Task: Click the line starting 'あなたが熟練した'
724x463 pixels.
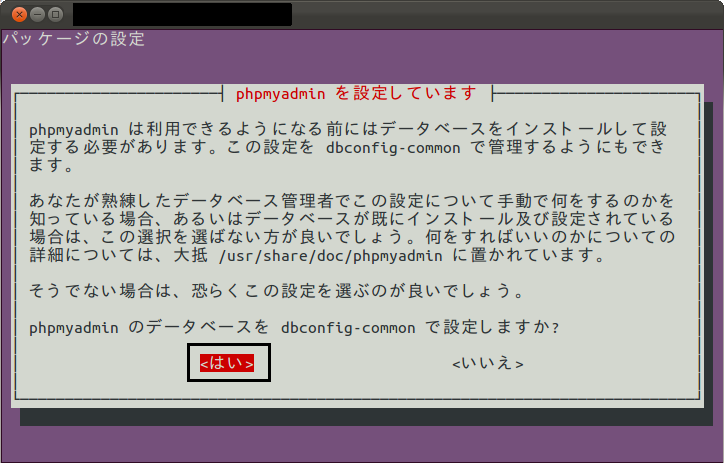Action: 351,201
